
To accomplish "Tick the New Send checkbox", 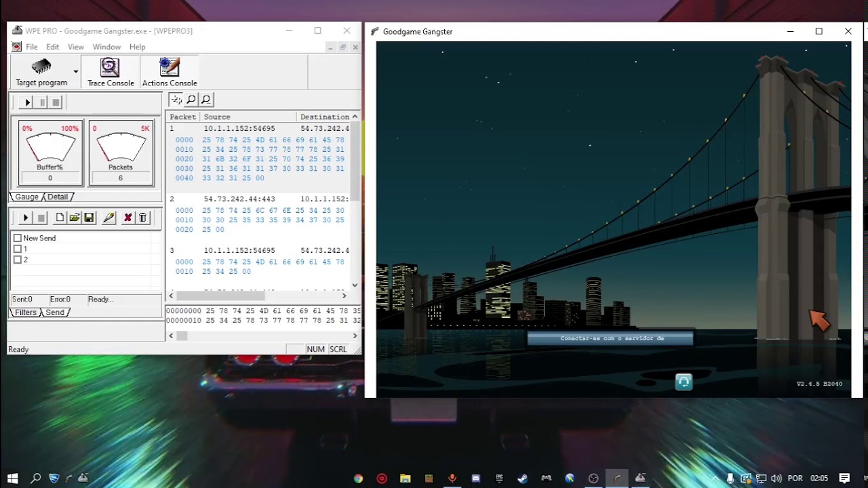I will click(x=18, y=238).
